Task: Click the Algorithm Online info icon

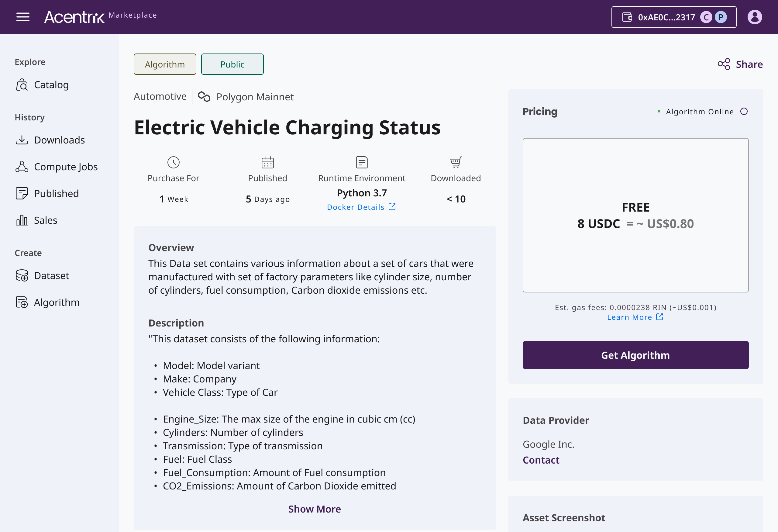Action: [x=744, y=112]
